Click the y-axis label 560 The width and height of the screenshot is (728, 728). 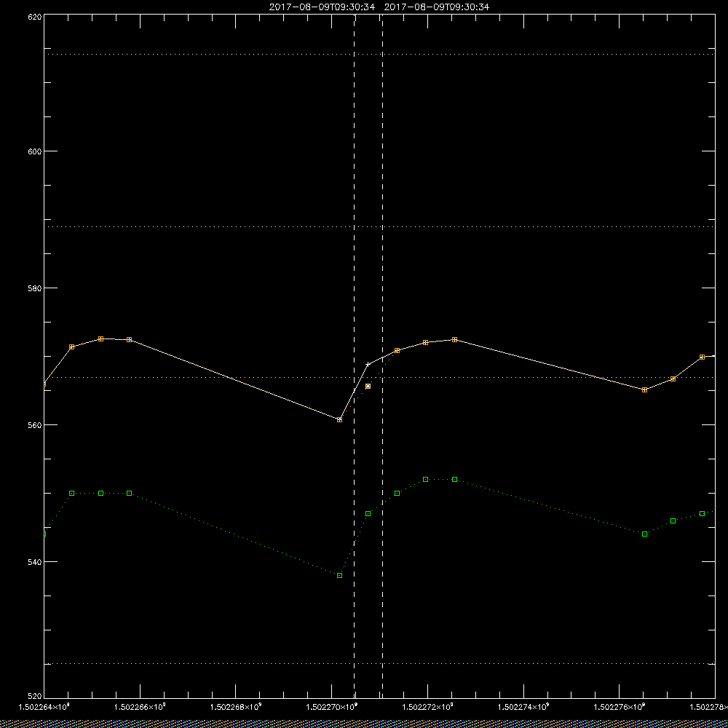tap(35, 425)
